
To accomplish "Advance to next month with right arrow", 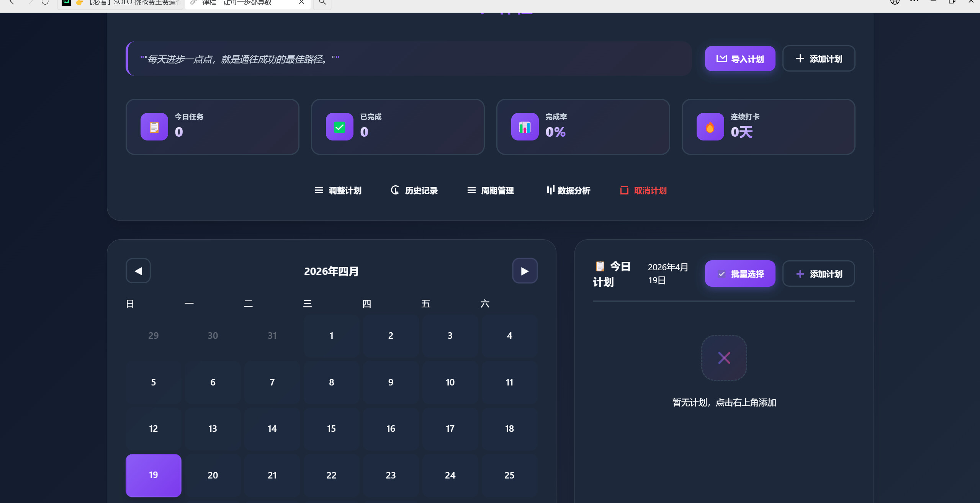I will click(525, 271).
